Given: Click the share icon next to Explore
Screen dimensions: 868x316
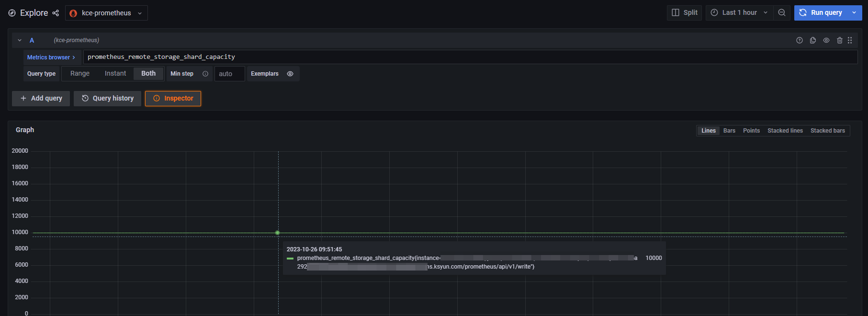Looking at the screenshot, I should [56, 13].
